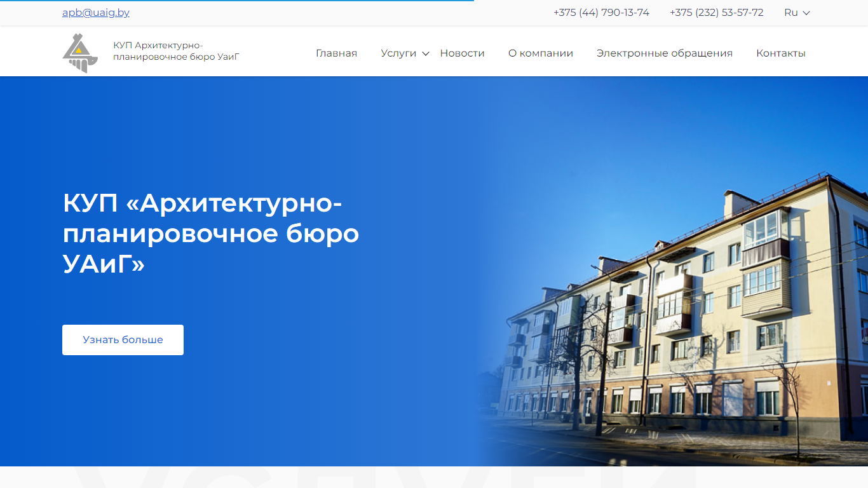Viewport: 868px width, 488px height.
Task: Open the О компании page
Action: coord(541,53)
